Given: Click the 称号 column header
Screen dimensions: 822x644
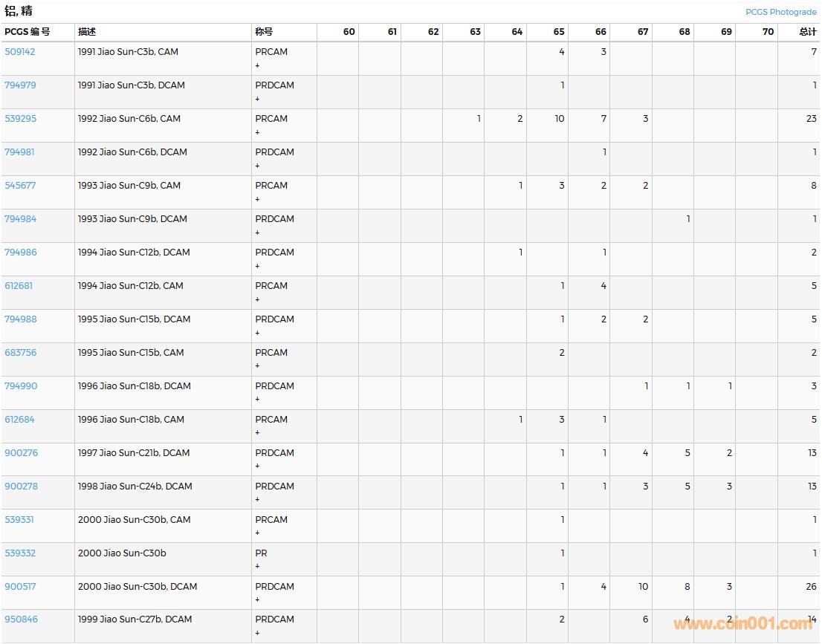Looking at the screenshot, I should 264,32.
